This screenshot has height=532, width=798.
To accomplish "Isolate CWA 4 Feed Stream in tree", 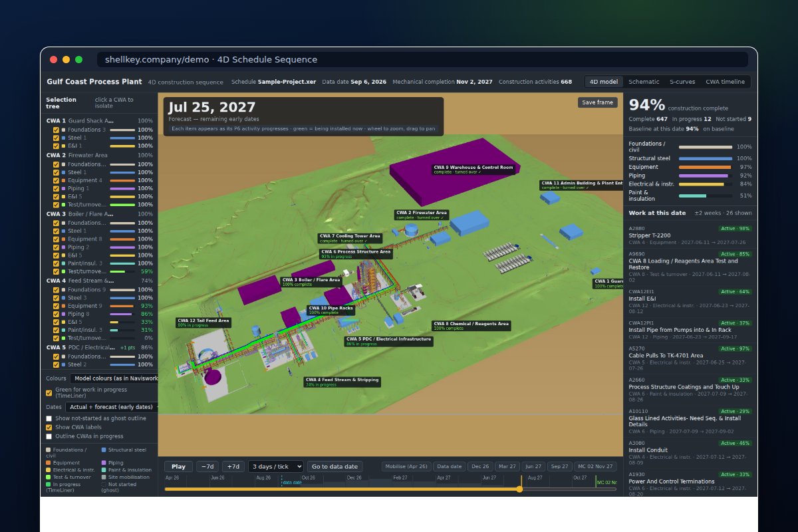I will click(x=100, y=281).
